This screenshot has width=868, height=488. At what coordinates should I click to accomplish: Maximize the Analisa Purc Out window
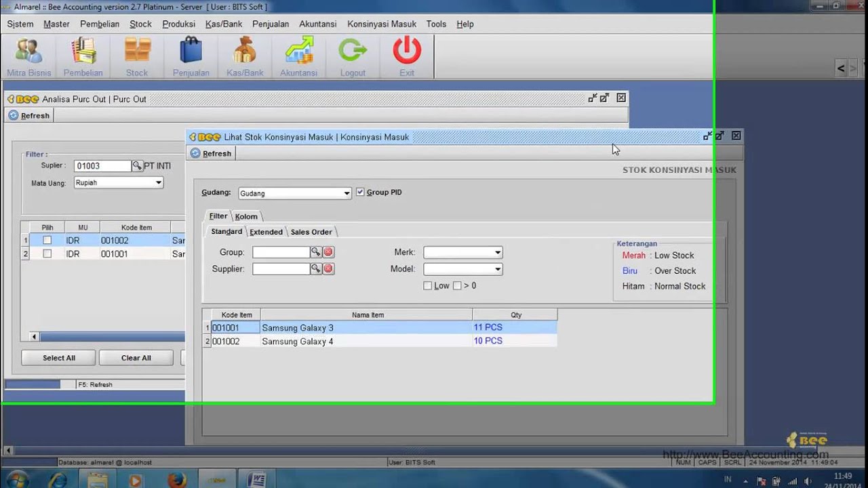[x=604, y=98]
